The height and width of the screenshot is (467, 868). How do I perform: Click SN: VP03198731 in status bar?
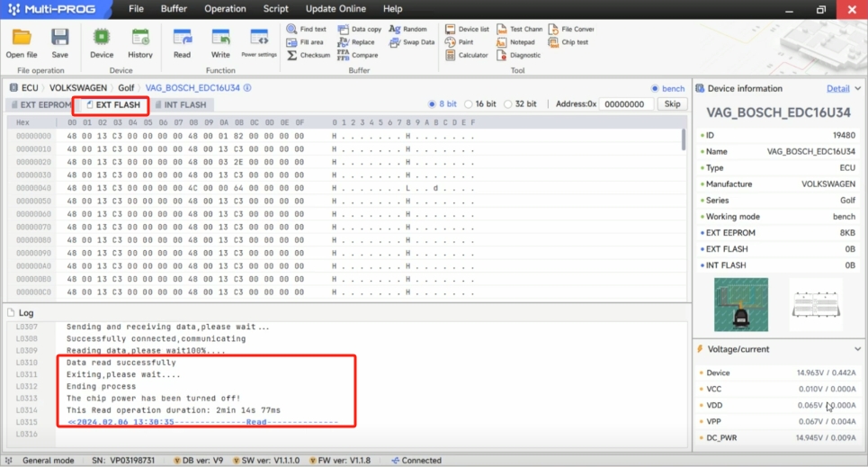coord(123,461)
